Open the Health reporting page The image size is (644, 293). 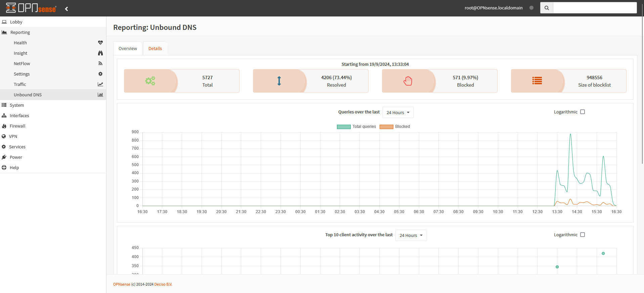(53, 43)
